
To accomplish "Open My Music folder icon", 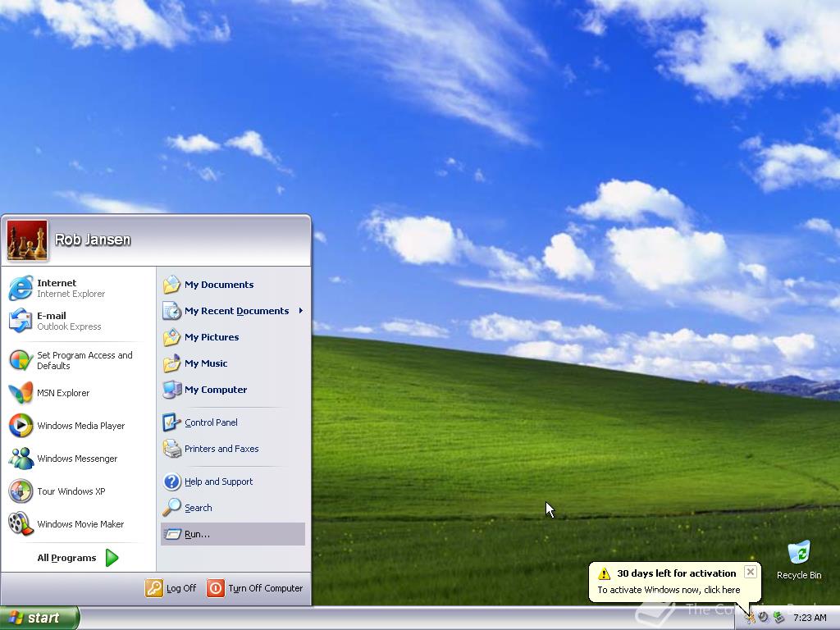I will (172, 363).
